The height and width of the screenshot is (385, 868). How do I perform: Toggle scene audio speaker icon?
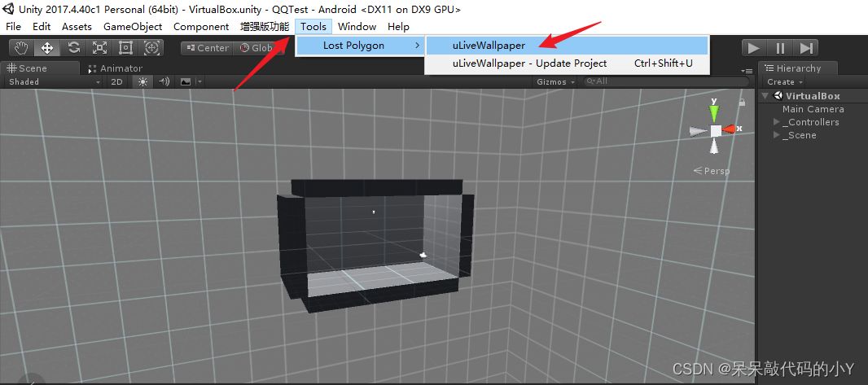164,82
